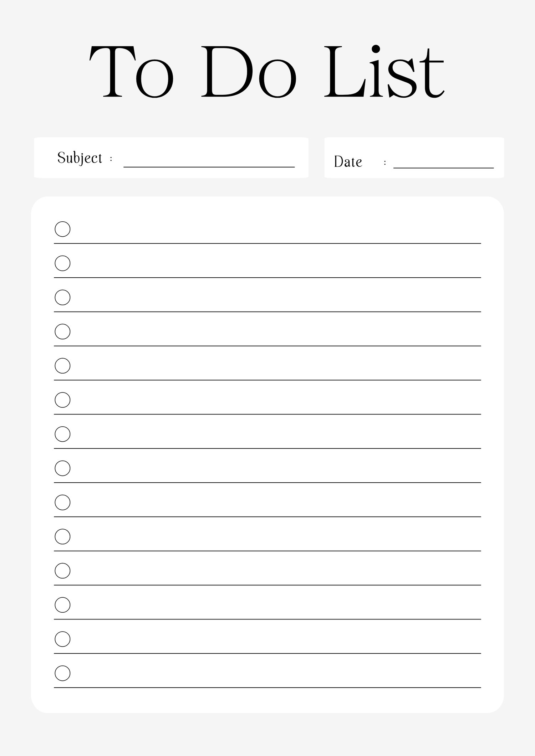Image resolution: width=535 pixels, height=756 pixels.
Task: Tick the tenth circle in the list
Action: tap(62, 536)
